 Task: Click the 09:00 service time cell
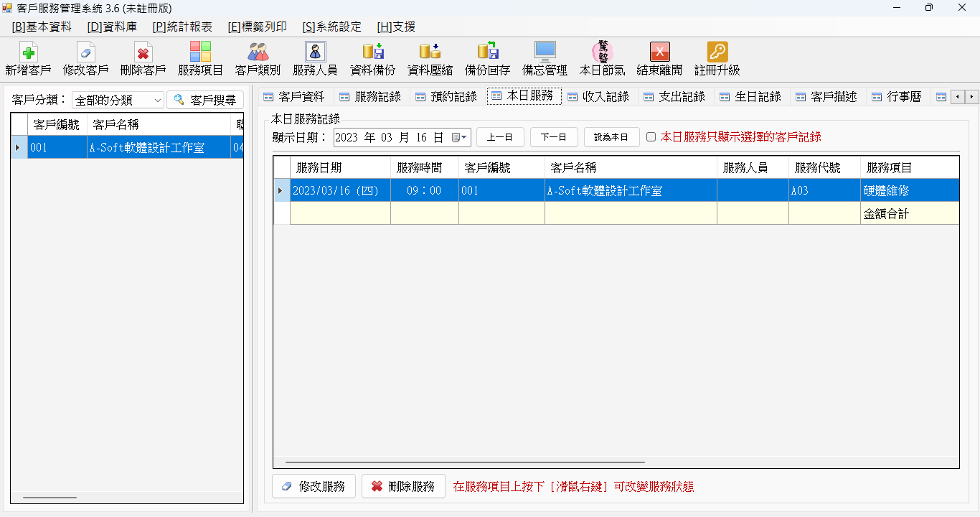click(x=425, y=190)
